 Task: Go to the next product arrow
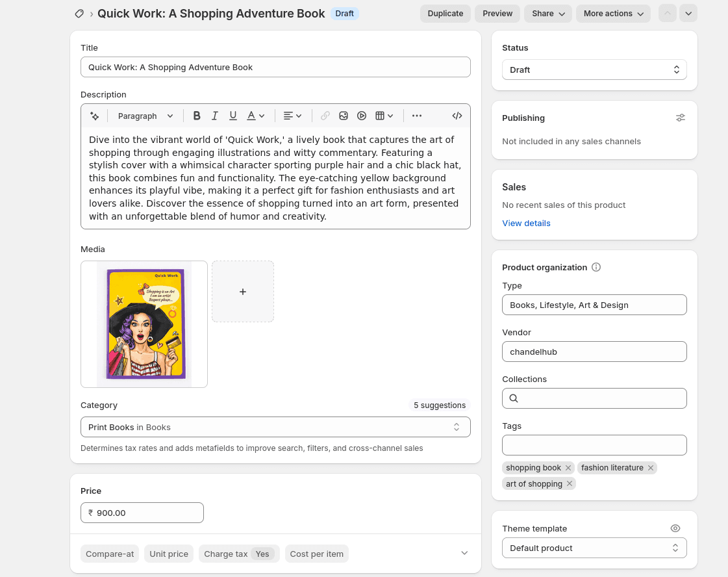coord(688,14)
